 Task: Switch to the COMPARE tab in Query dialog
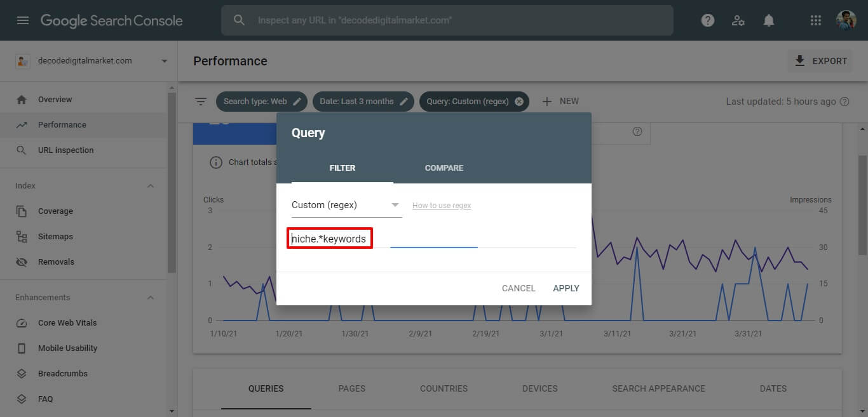[x=444, y=168]
